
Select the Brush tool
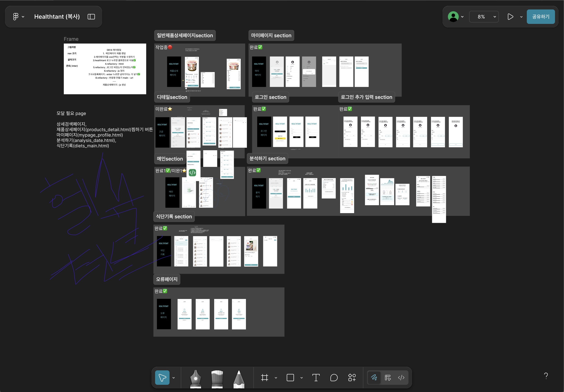(217, 378)
